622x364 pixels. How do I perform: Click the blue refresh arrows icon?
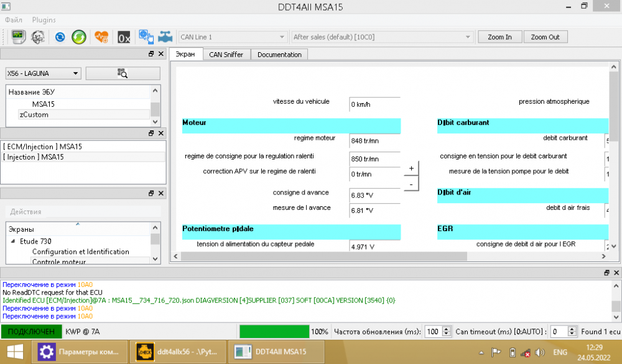coord(60,37)
